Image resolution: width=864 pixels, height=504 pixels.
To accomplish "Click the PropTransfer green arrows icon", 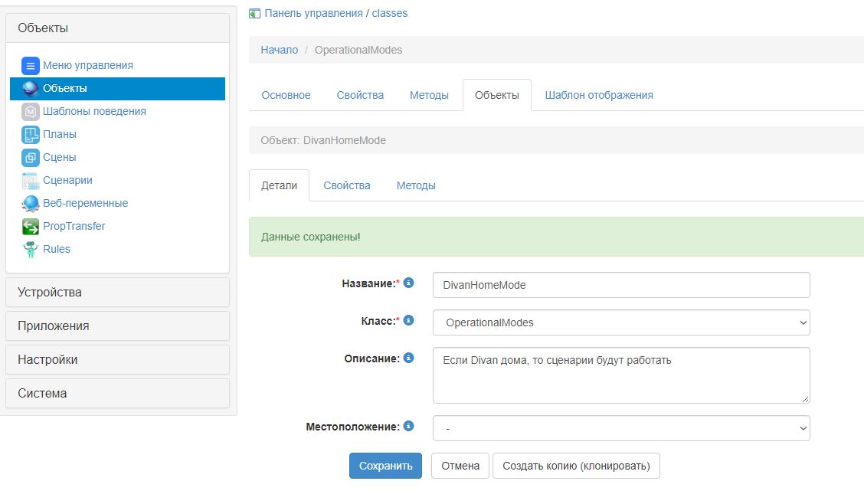I will pyautogui.click(x=31, y=227).
